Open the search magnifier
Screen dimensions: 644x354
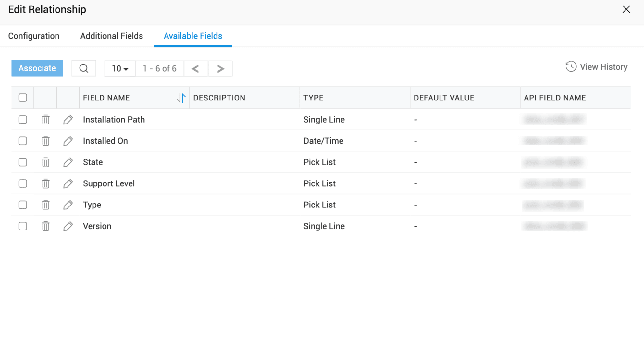(84, 68)
